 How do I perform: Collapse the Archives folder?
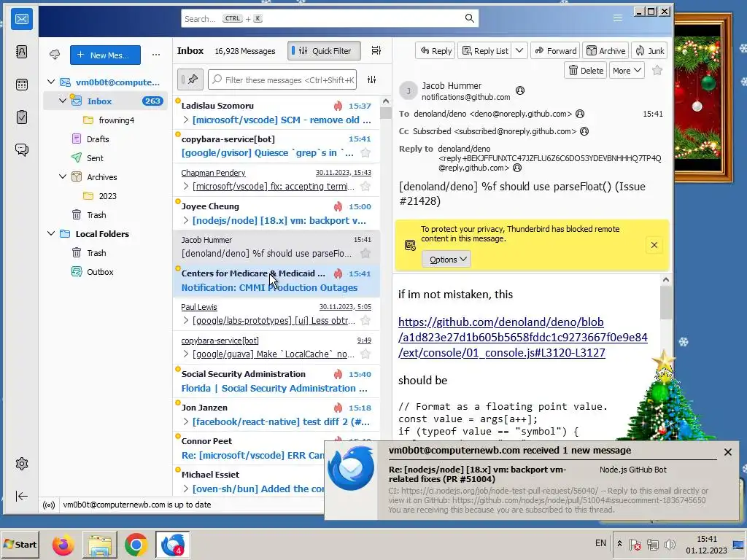point(63,176)
